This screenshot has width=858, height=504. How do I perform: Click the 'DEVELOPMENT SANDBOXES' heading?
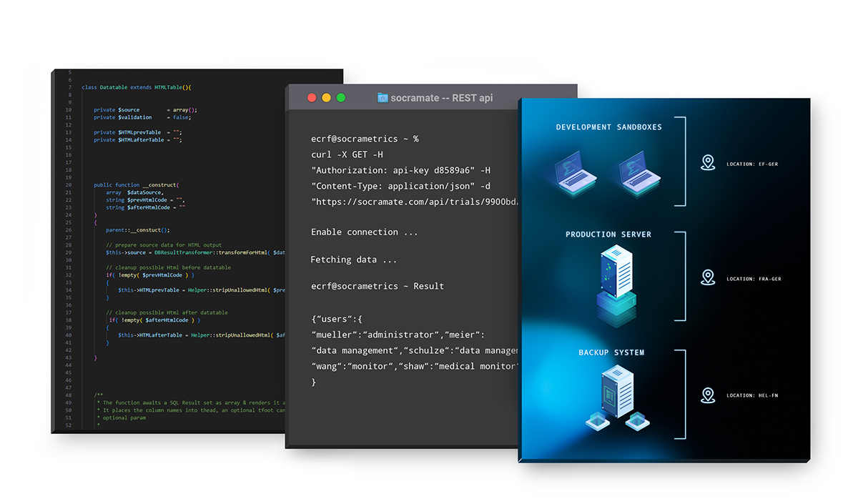609,127
